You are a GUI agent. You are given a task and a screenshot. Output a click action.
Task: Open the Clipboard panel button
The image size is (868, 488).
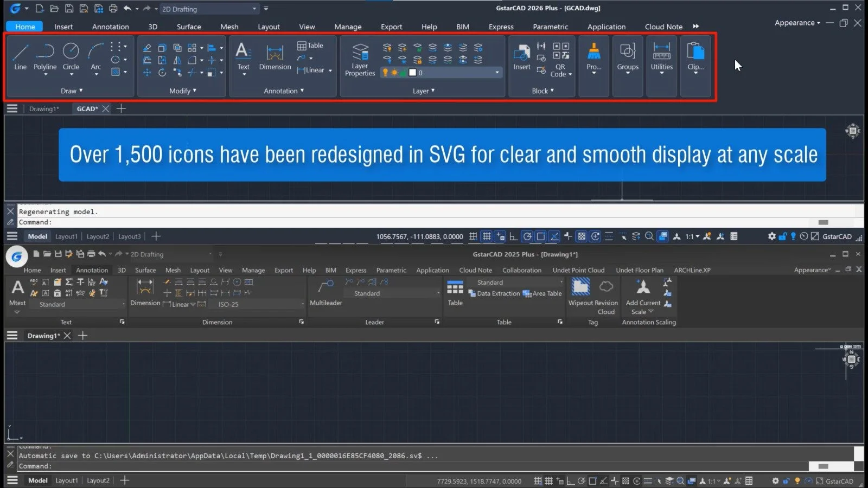point(695,57)
